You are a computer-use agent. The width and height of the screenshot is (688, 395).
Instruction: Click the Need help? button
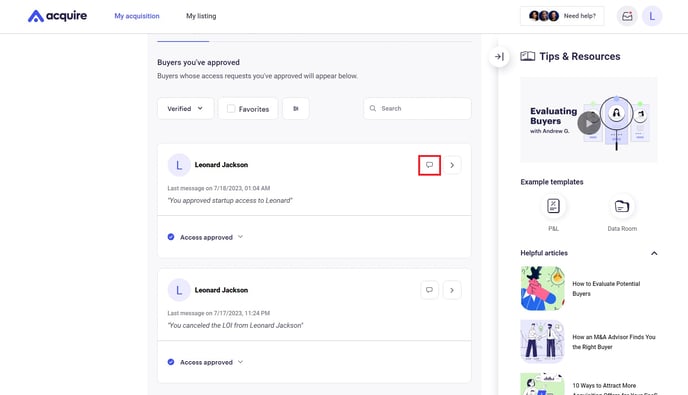[562, 16]
